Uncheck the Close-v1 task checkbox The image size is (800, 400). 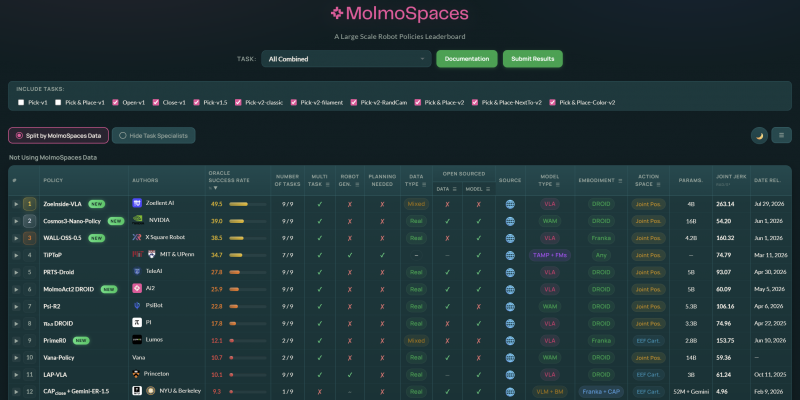(156, 103)
